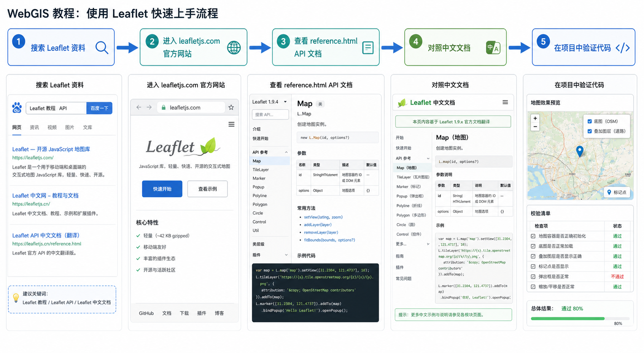644x353 pixels.
Task: Click the 查看示例 button
Action: click(207, 189)
